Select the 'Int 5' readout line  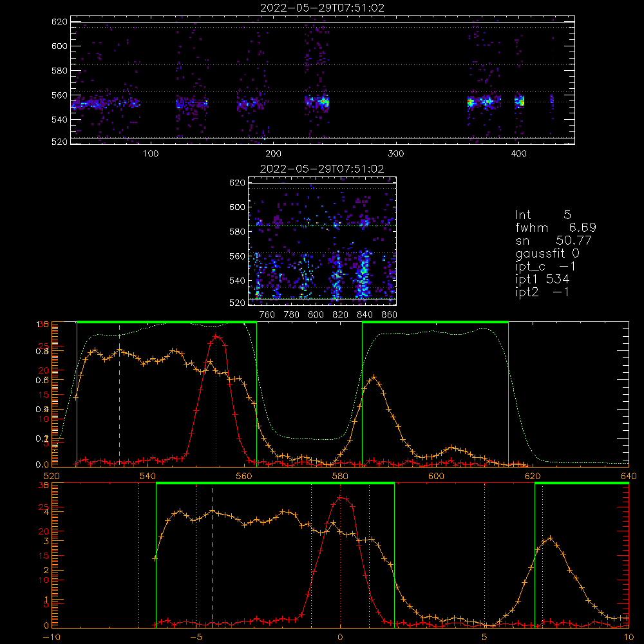tap(543, 214)
